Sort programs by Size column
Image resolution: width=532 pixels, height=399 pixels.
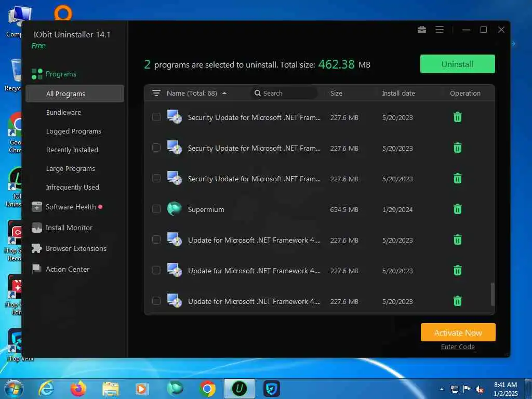(336, 93)
